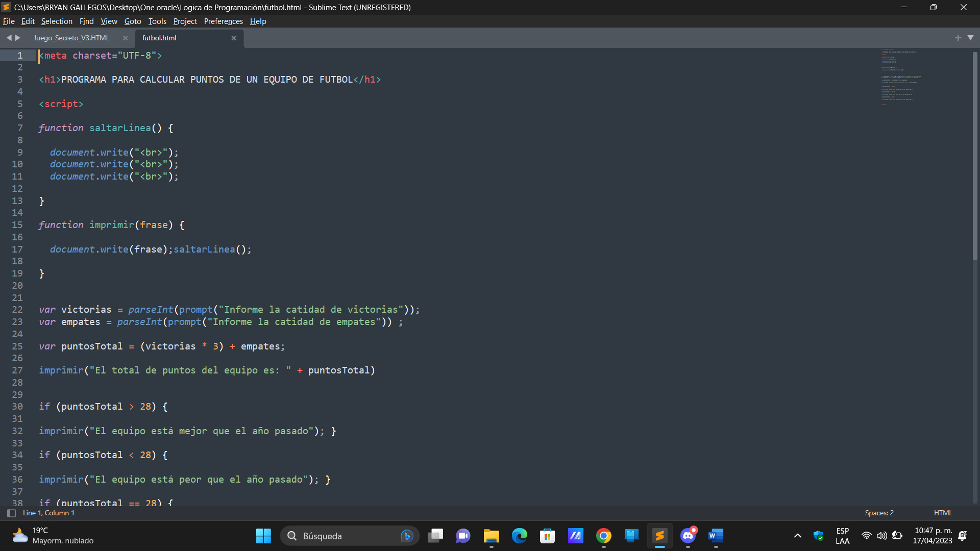Click the 'mejor que el año pasado' string
Viewport: 980px width, 551px height.
[x=201, y=431]
